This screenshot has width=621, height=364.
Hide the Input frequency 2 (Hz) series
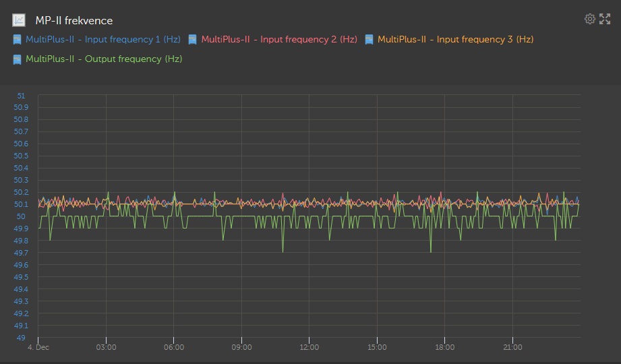coord(278,40)
